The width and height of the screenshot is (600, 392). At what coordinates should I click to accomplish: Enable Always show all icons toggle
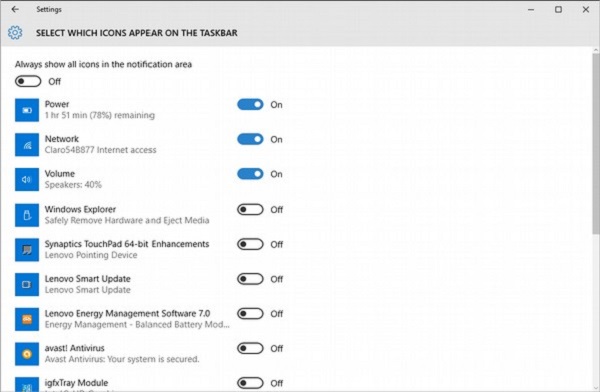28,81
